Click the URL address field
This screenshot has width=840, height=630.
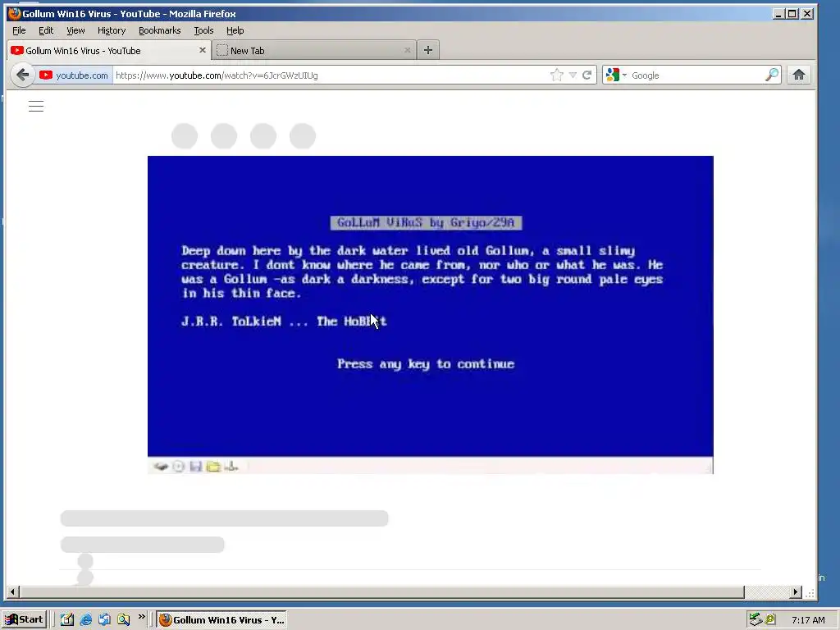tap(330, 75)
